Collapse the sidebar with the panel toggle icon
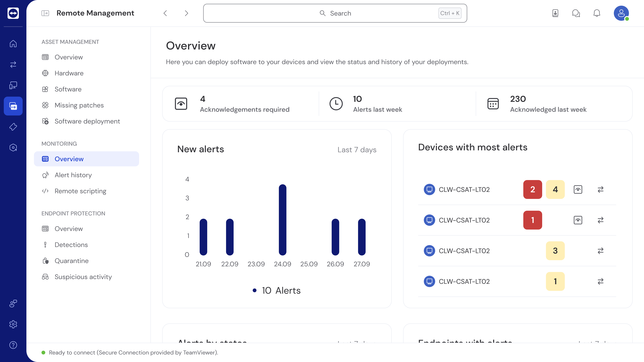This screenshot has width=644, height=362. point(45,13)
